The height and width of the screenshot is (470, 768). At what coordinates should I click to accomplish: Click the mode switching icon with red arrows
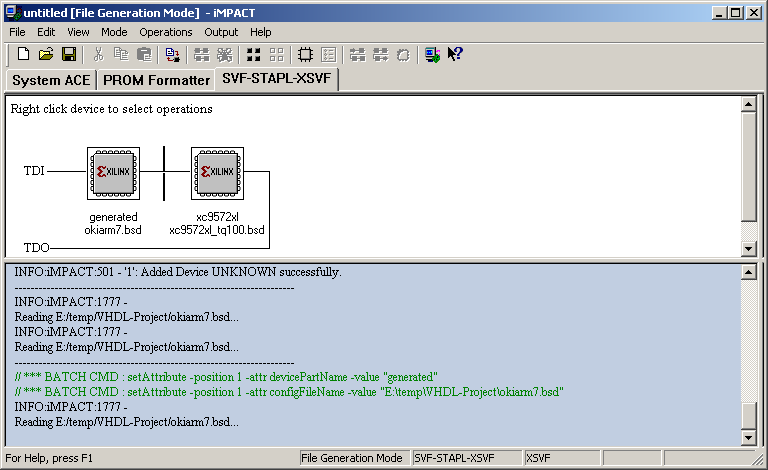(172, 54)
